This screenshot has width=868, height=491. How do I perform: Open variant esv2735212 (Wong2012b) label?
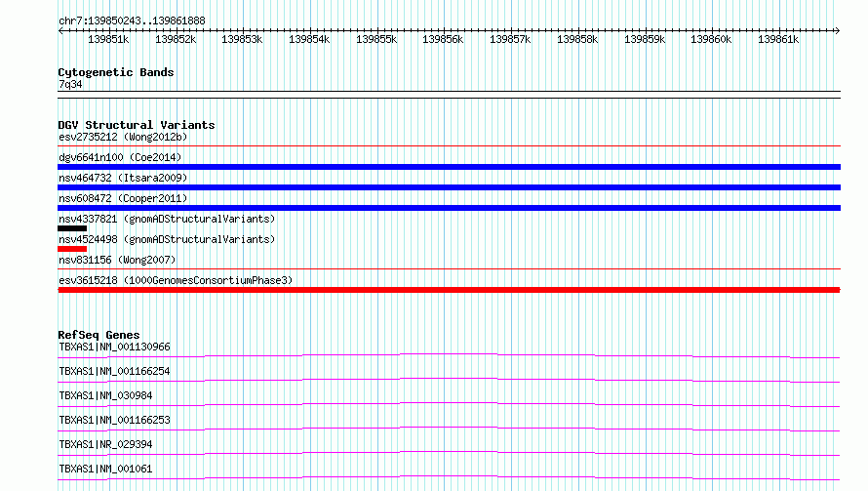(123, 137)
